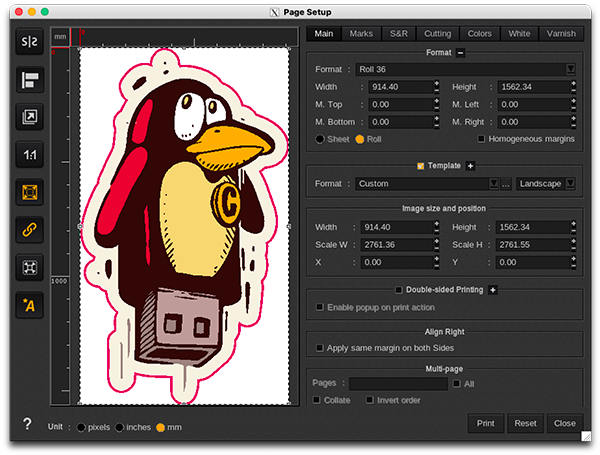This screenshot has width=600, height=455.
Task: Click the *A text icon in sidebar
Action: click(30, 304)
